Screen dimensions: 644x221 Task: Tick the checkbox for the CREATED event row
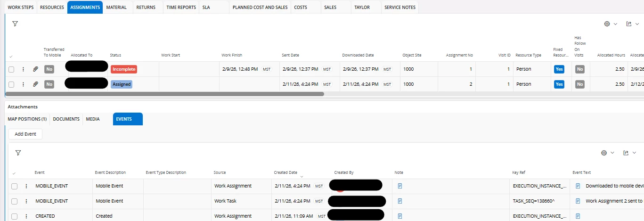click(x=15, y=216)
